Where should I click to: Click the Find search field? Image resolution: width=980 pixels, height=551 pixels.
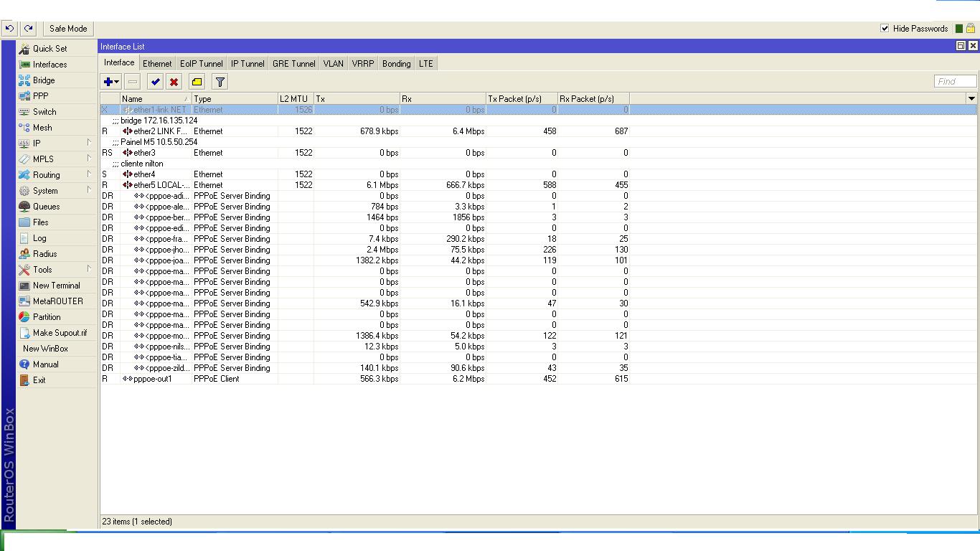tap(955, 82)
